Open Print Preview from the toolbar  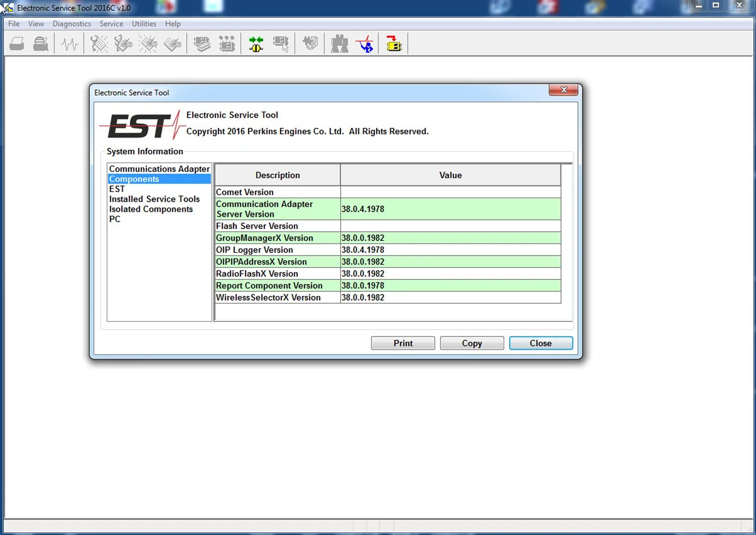[x=41, y=44]
